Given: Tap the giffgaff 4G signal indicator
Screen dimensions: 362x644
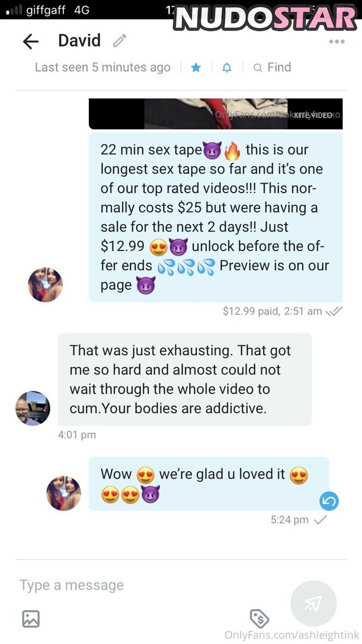Looking at the screenshot, I should pyautogui.click(x=48, y=10).
